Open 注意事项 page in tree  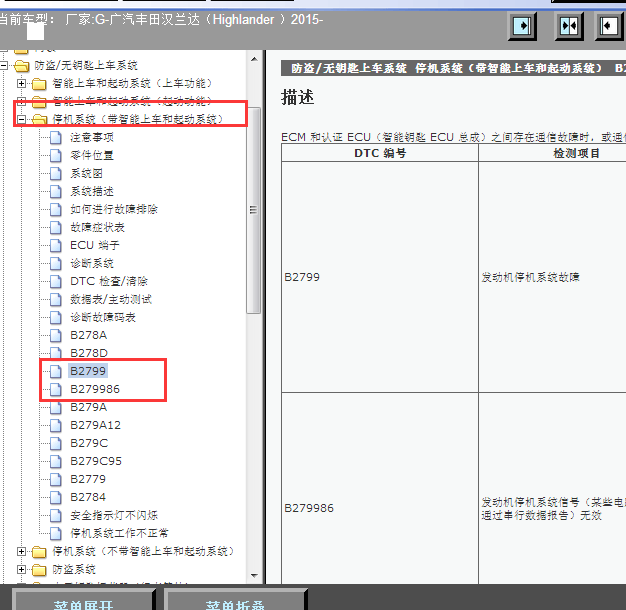pos(92,137)
